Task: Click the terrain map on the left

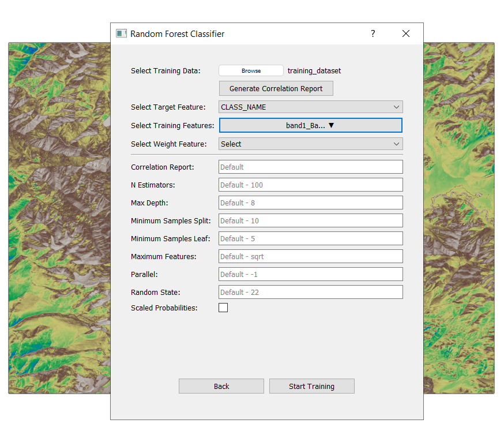Action: (59, 218)
